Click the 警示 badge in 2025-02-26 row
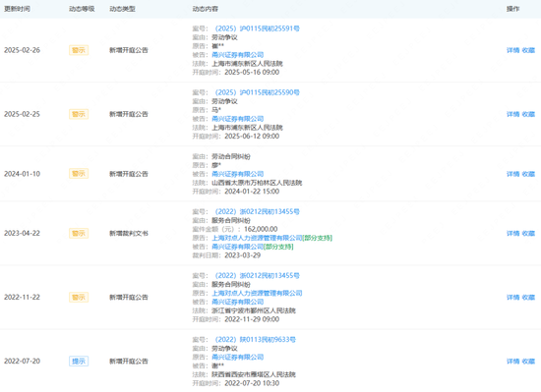This screenshot has width=541, height=392. point(79,50)
